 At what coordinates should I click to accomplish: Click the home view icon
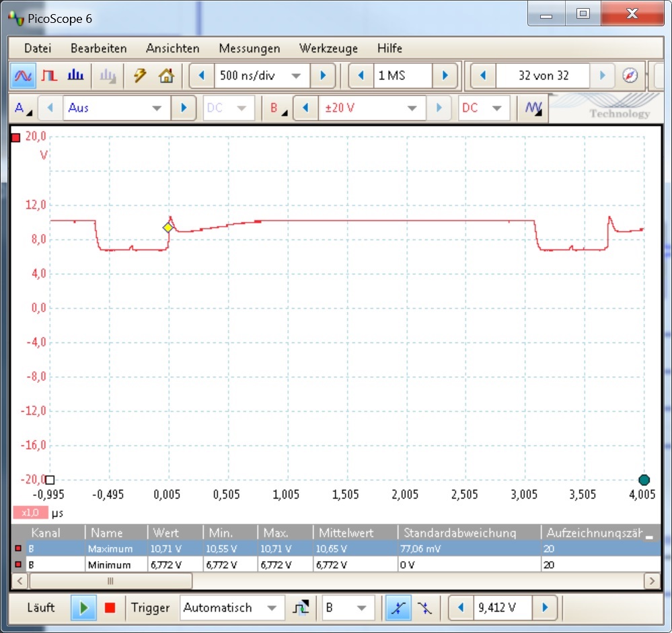click(x=166, y=76)
